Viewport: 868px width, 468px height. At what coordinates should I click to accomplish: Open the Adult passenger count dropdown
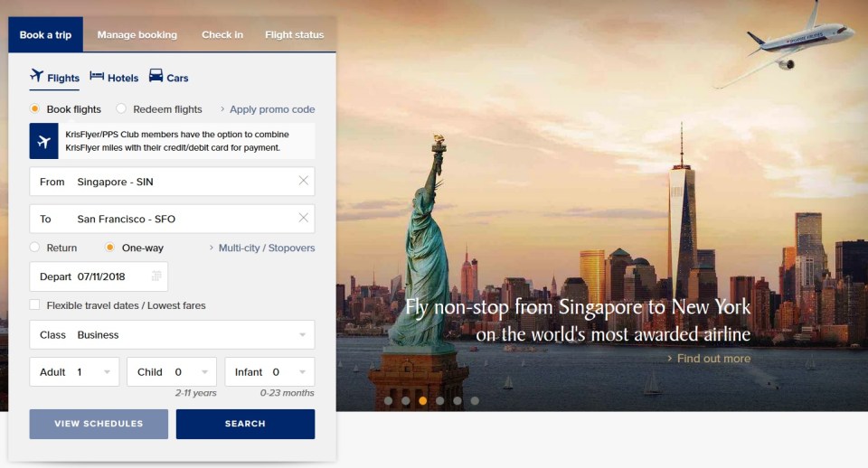pyautogui.click(x=74, y=371)
